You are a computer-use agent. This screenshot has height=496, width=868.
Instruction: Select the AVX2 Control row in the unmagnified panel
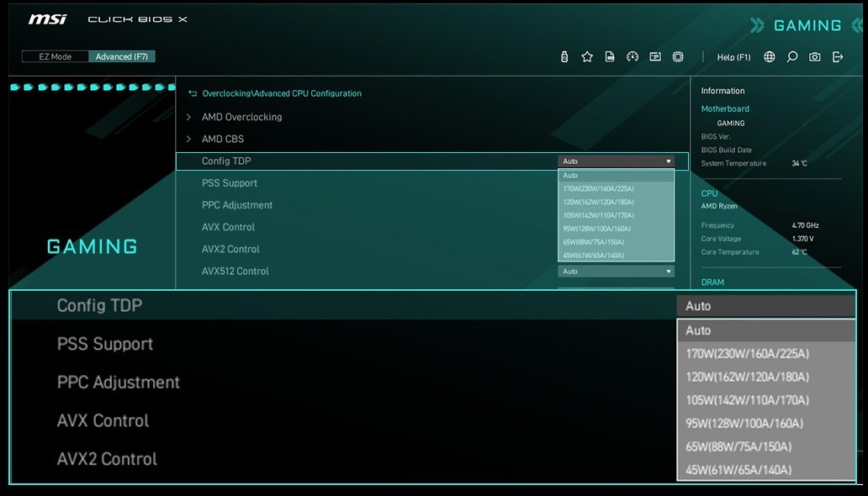click(230, 249)
